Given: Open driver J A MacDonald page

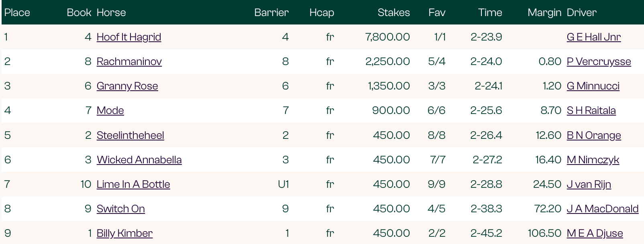Looking at the screenshot, I should coord(602,209).
